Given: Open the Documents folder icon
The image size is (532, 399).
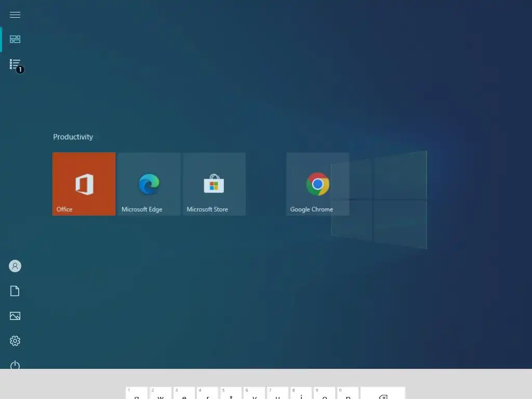Looking at the screenshot, I should [x=15, y=291].
